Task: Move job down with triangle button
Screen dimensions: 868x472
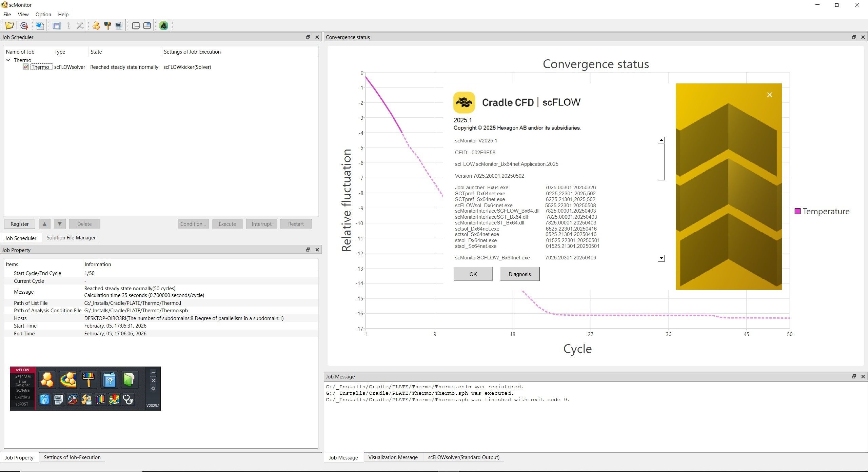Action: click(60, 224)
